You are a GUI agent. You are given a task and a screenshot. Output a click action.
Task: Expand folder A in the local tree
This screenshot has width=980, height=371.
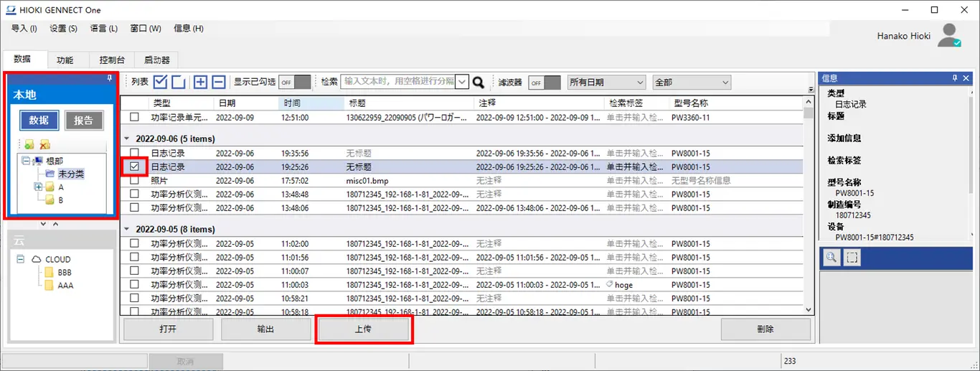pyautogui.click(x=38, y=187)
